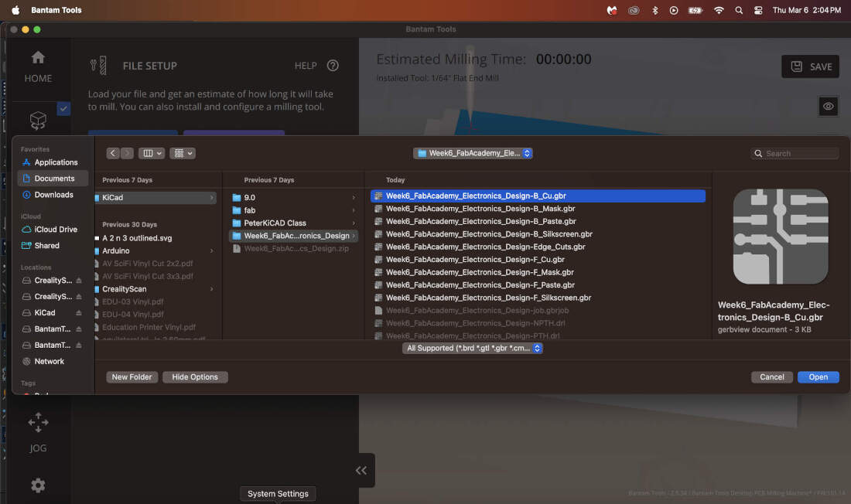Toggle the blue checkmark beside material icon
The image size is (851, 504).
click(63, 108)
